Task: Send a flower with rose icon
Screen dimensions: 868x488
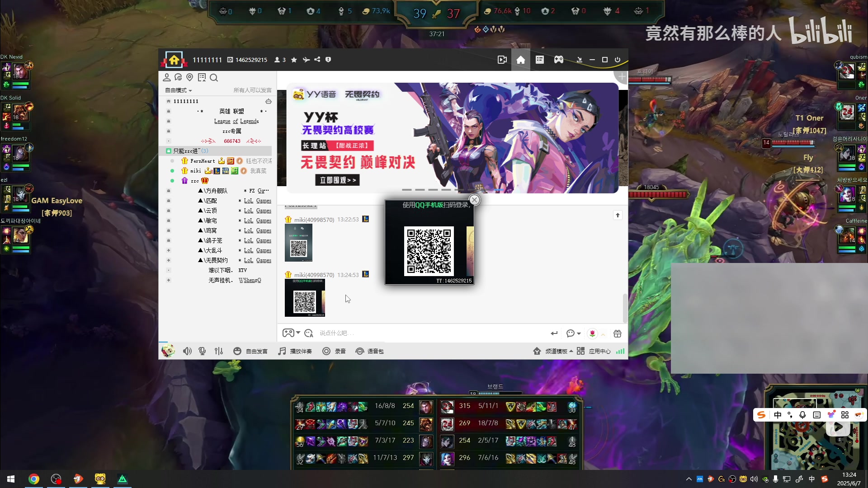Action: pyautogui.click(x=592, y=333)
